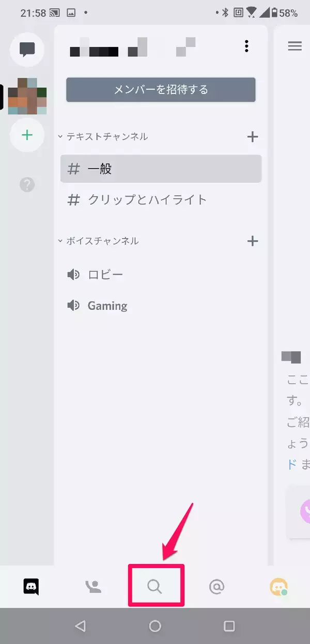The width and height of the screenshot is (310, 644).
Task: Open the 一般 text channel
Action: (x=161, y=169)
